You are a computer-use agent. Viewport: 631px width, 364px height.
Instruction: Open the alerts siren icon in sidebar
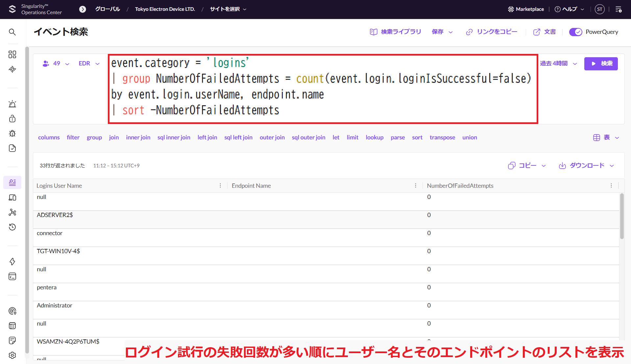point(12,104)
